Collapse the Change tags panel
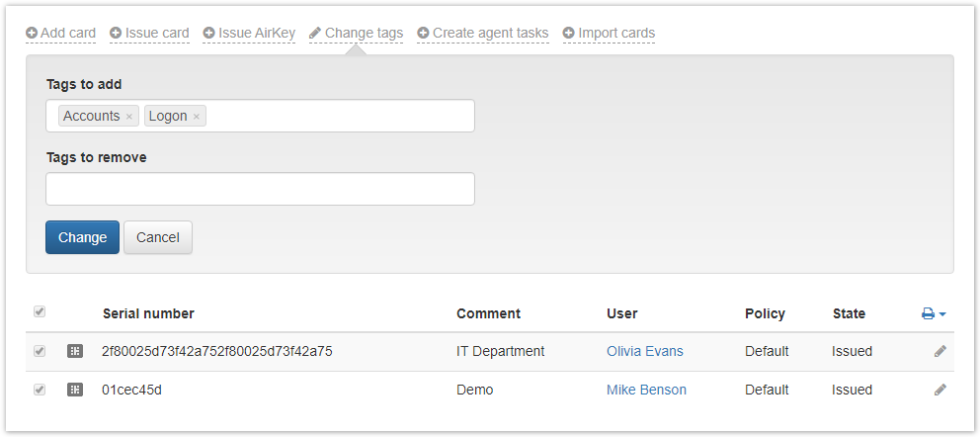Image resolution: width=980 pixels, height=437 pixels. [x=356, y=33]
